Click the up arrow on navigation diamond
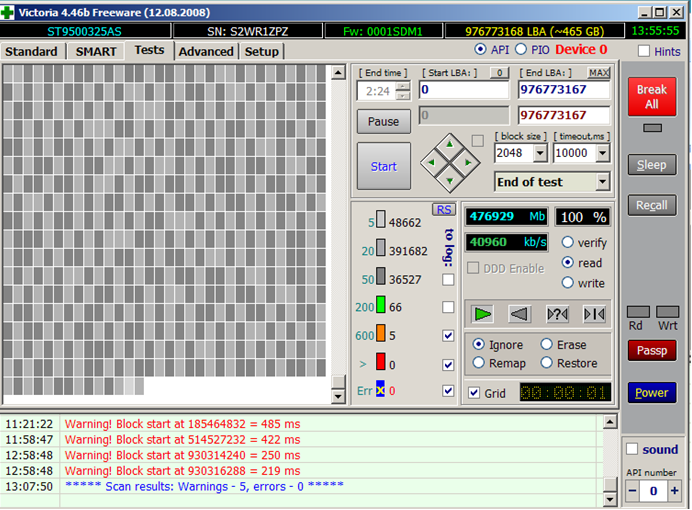 (450, 144)
